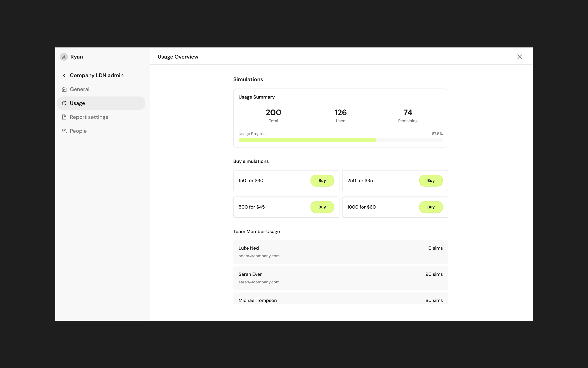Buy the 250 for $35 package
The height and width of the screenshot is (368, 588).
(x=430, y=180)
